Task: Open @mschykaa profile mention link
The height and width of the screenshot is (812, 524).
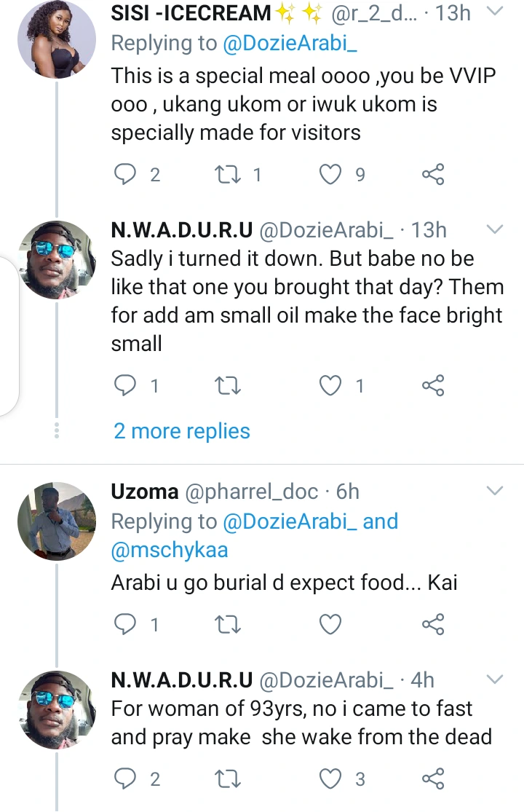Action: (x=170, y=550)
